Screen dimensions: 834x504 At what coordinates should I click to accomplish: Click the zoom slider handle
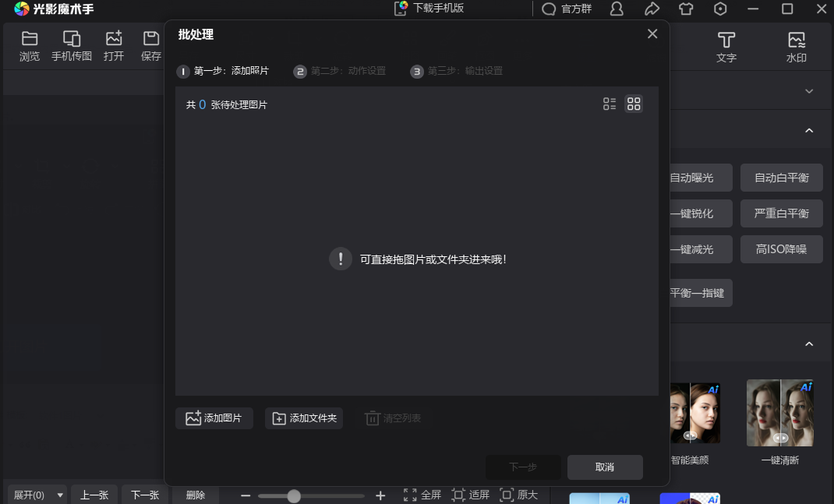point(294,496)
